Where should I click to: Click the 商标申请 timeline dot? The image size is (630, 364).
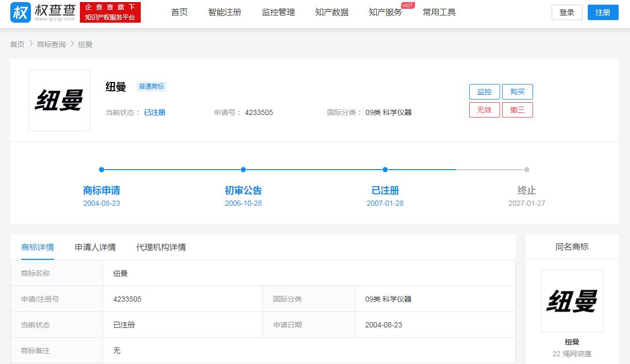point(101,169)
